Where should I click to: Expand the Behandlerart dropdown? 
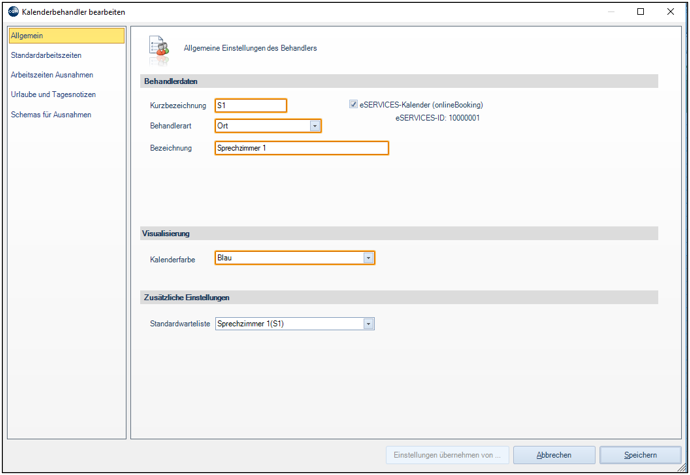(315, 126)
